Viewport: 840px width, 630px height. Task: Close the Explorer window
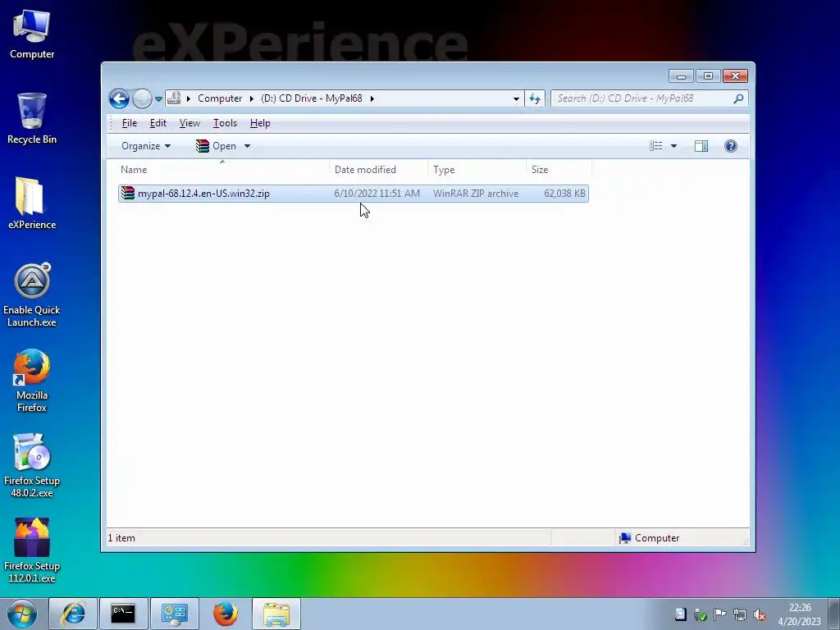(736, 76)
